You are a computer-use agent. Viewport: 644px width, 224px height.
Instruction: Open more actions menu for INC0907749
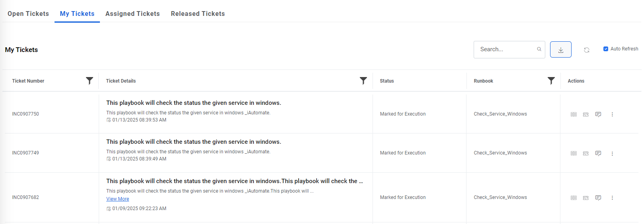pos(612,153)
